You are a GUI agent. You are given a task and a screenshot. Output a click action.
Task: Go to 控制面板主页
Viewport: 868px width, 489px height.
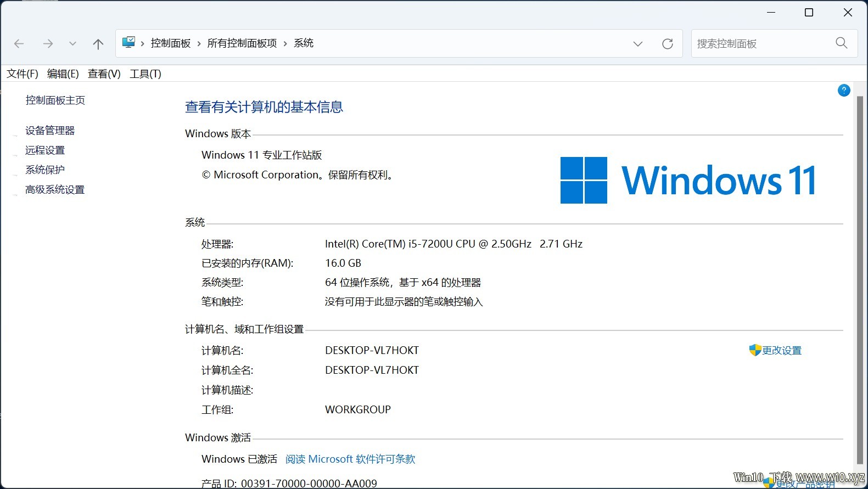tap(55, 100)
